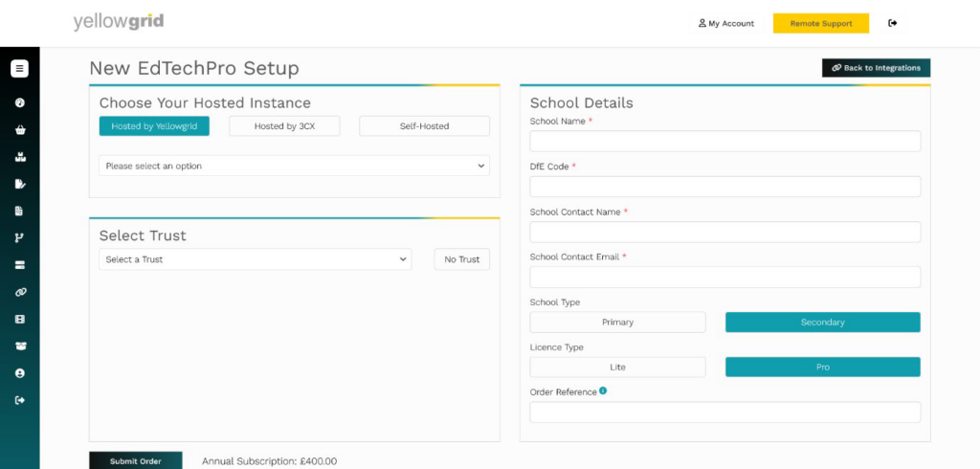
Task: Open the Select a Trust dropdown
Action: [255, 258]
